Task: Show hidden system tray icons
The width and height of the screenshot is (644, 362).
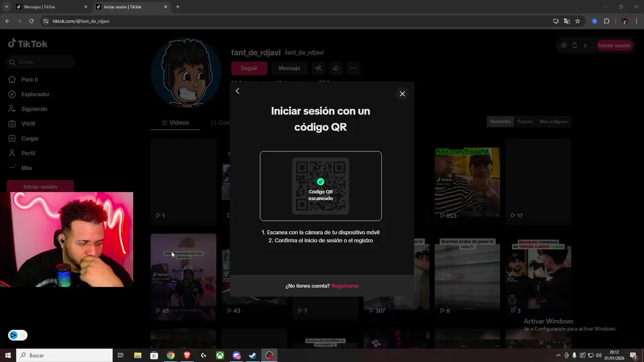Action: [x=558, y=355]
